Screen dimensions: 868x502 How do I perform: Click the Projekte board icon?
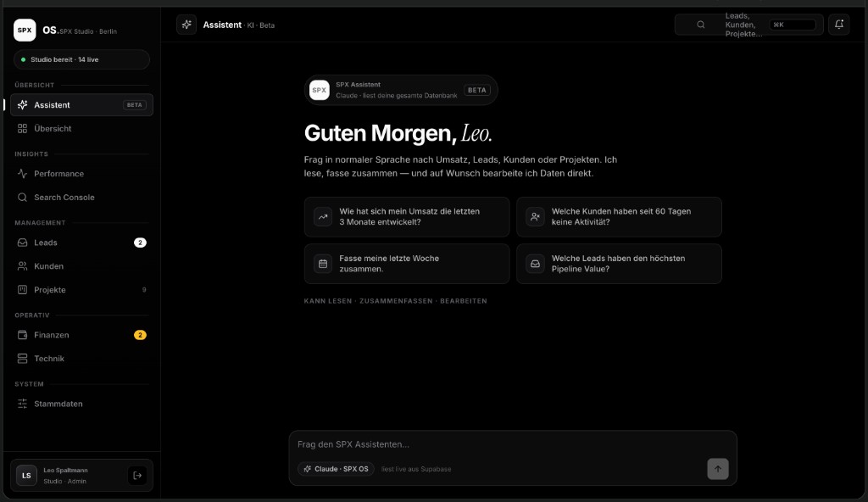tap(22, 290)
